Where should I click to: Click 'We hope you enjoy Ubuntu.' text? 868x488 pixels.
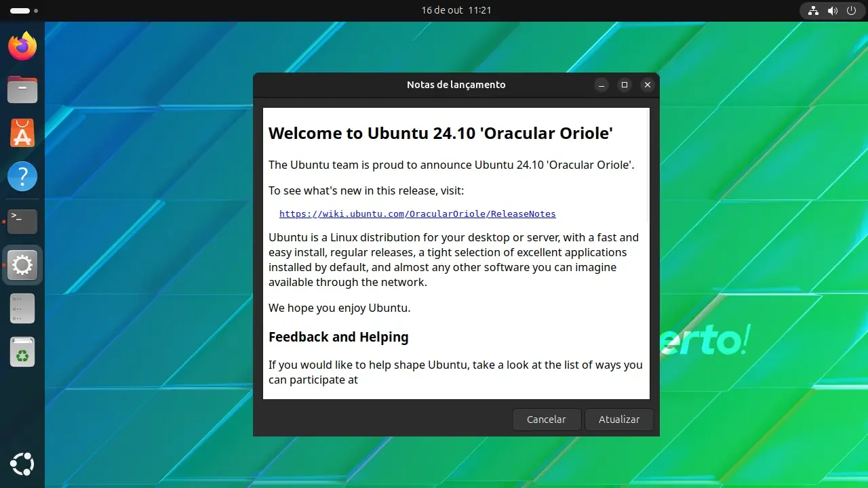tap(340, 308)
